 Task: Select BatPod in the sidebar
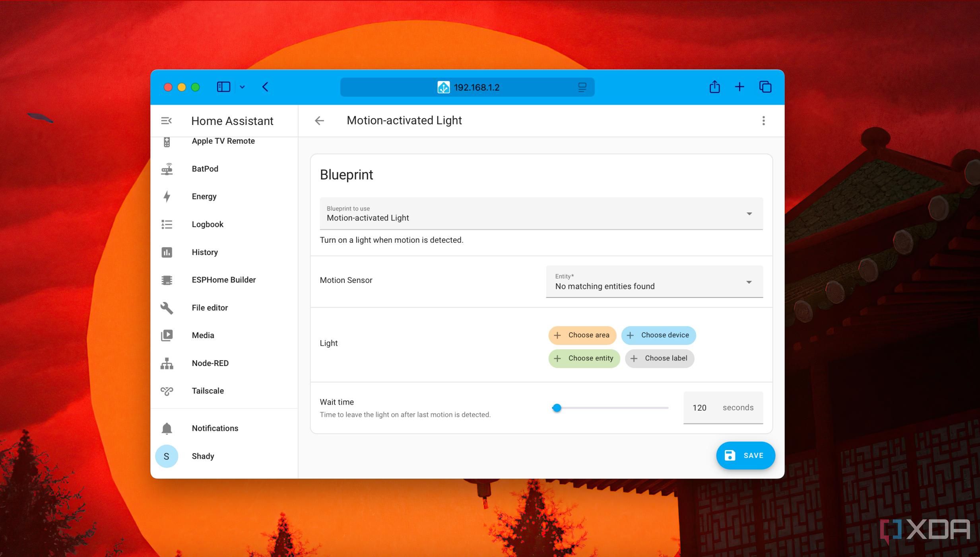205,169
